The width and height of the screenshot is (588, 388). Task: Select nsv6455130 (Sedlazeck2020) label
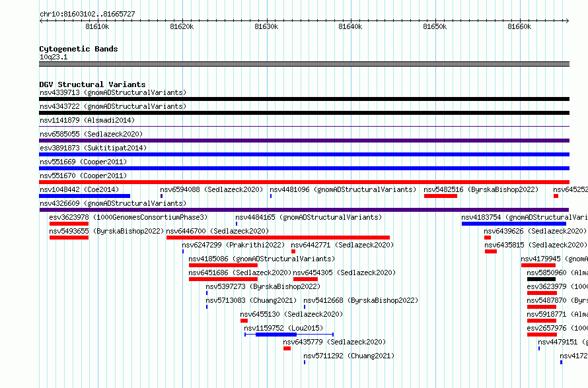[x=291, y=314]
